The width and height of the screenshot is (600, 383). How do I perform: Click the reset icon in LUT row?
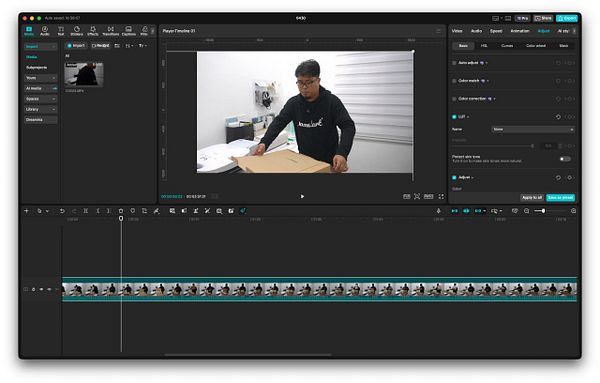(558, 117)
